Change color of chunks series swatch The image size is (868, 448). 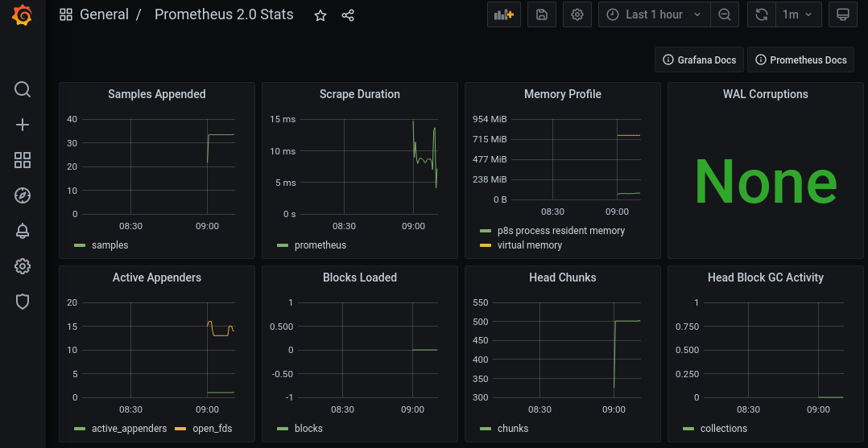click(486, 430)
